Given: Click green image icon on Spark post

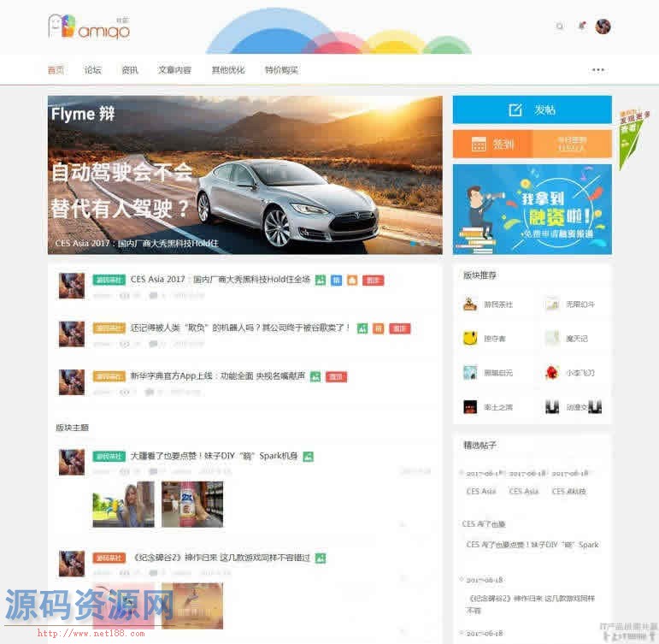Looking at the screenshot, I should click(x=309, y=457).
